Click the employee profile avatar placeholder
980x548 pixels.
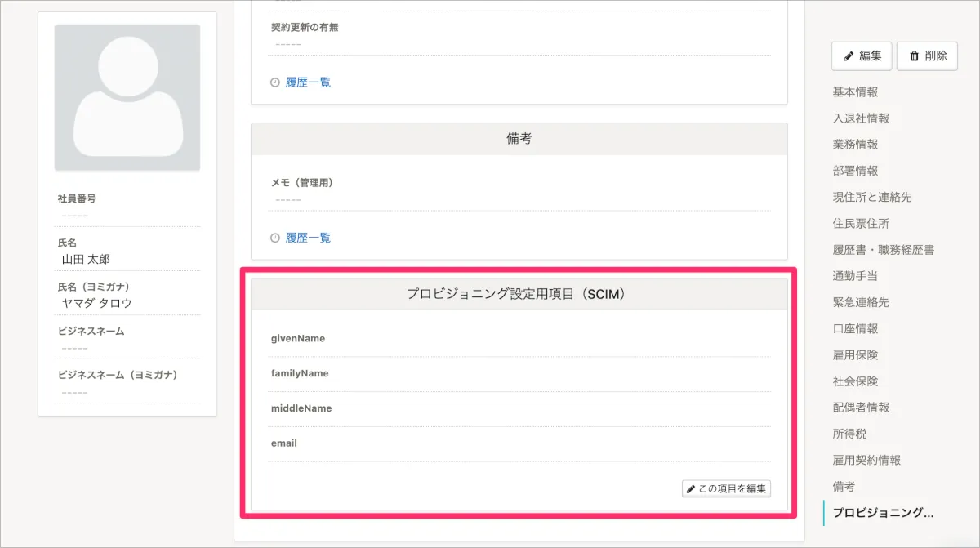(127, 97)
